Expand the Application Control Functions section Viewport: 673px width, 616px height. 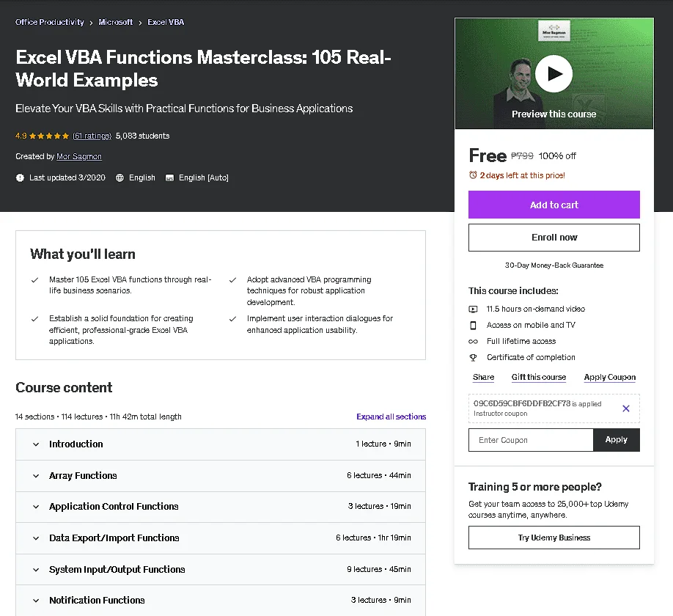pyautogui.click(x=221, y=507)
